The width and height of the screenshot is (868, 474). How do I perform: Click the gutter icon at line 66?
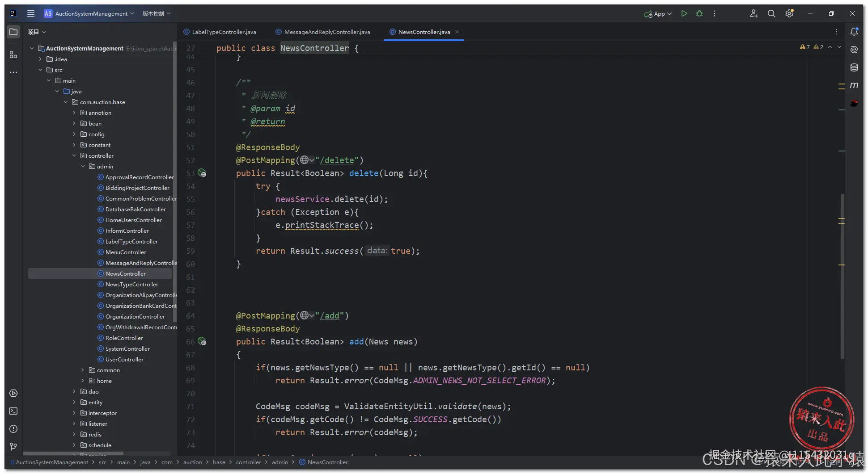(x=202, y=341)
